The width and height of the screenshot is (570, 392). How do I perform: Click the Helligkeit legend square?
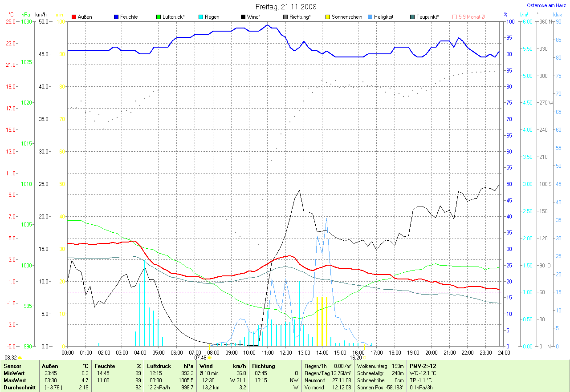coord(370,17)
